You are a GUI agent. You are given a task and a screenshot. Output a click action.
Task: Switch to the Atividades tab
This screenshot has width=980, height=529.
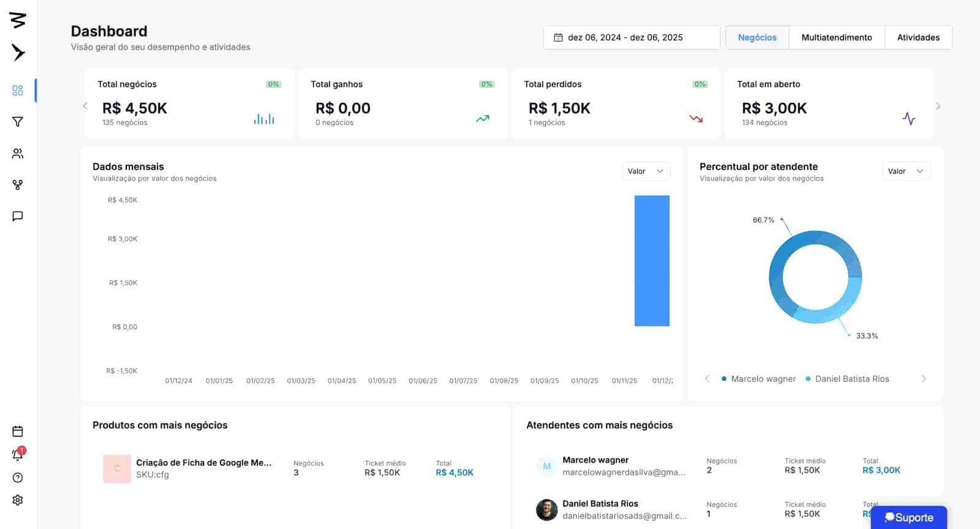point(918,37)
